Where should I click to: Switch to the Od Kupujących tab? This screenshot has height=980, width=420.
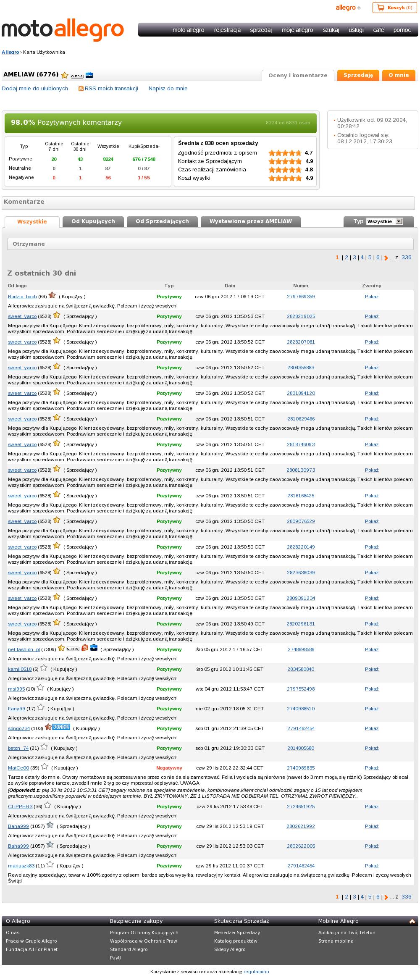(93, 221)
